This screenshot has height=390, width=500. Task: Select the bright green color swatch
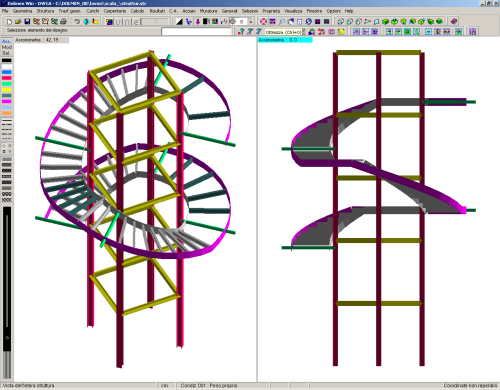pos(7,84)
